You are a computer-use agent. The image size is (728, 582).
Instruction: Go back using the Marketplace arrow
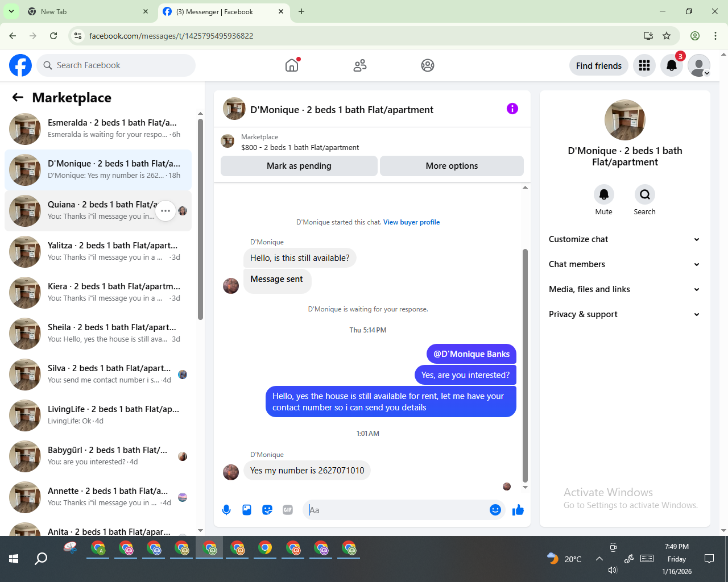[18, 98]
